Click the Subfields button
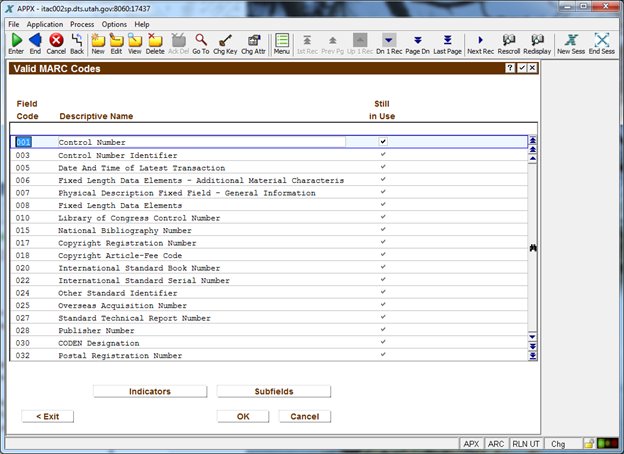 (273, 391)
